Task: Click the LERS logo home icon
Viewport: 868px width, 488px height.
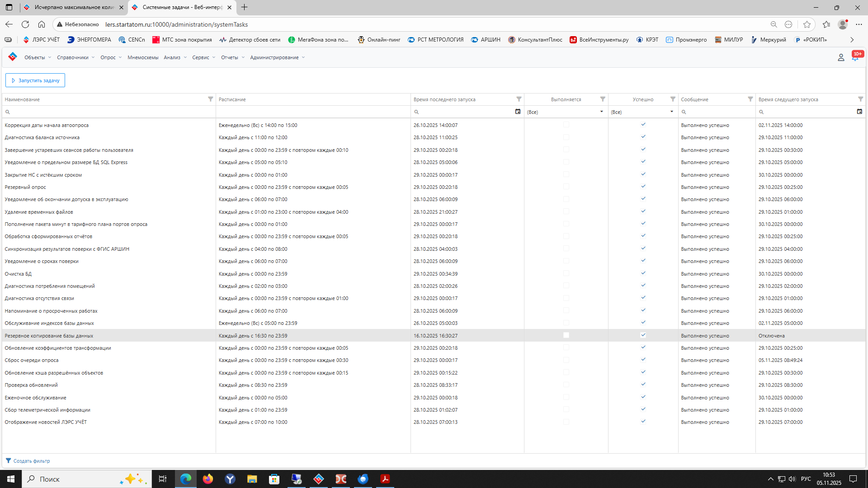Action: click(13, 57)
